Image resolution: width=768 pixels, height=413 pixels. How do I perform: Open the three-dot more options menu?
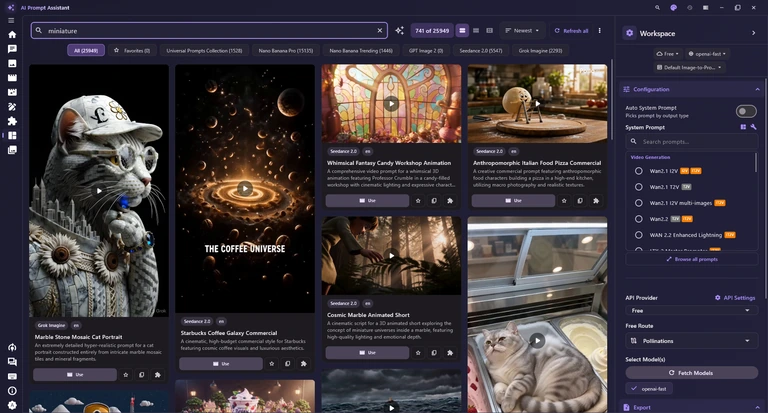point(600,30)
